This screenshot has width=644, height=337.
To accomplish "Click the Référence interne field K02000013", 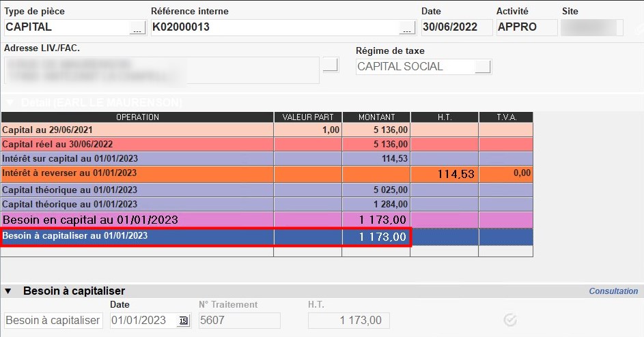I will click(273, 27).
